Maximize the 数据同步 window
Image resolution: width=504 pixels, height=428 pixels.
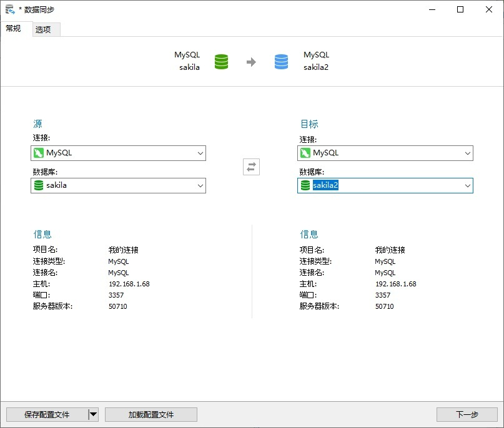[460, 9]
